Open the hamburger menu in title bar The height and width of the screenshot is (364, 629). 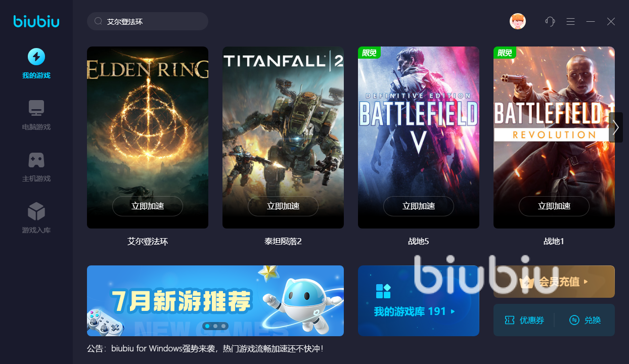[570, 21]
